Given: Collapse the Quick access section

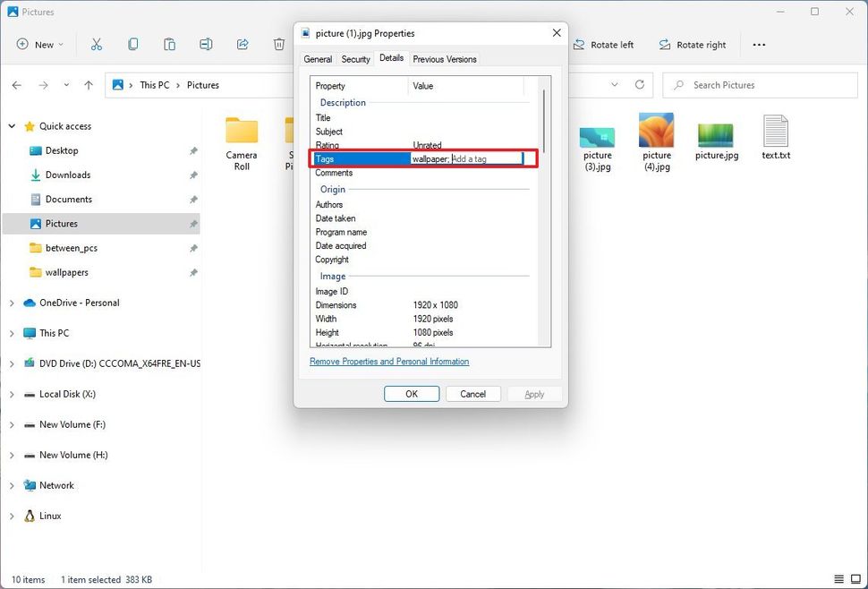Looking at the screenshot, I should pos(12,125).
